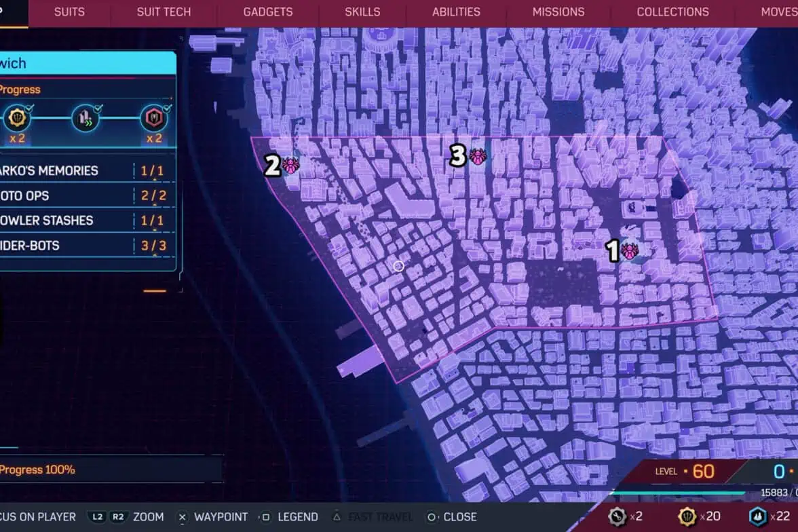Click the 15883 XP value
Viewport: 798px width, 532px height.
click(774, 492)
